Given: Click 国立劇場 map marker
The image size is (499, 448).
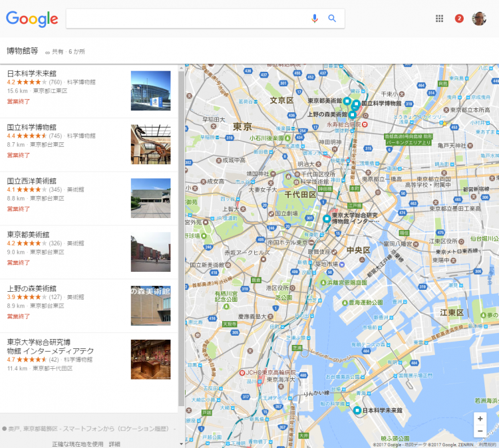Looking at the screenshot, I should click(x=271, y=213).
